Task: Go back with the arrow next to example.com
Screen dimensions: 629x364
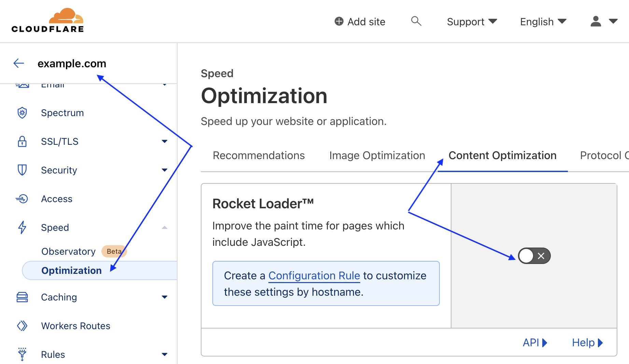Action: (x=18, y=63)
